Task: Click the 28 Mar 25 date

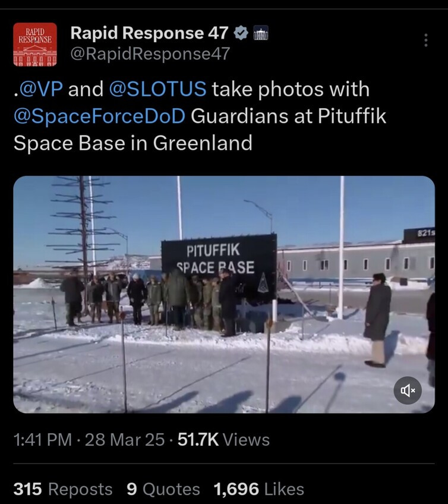Action: click(x=125, y=439)
